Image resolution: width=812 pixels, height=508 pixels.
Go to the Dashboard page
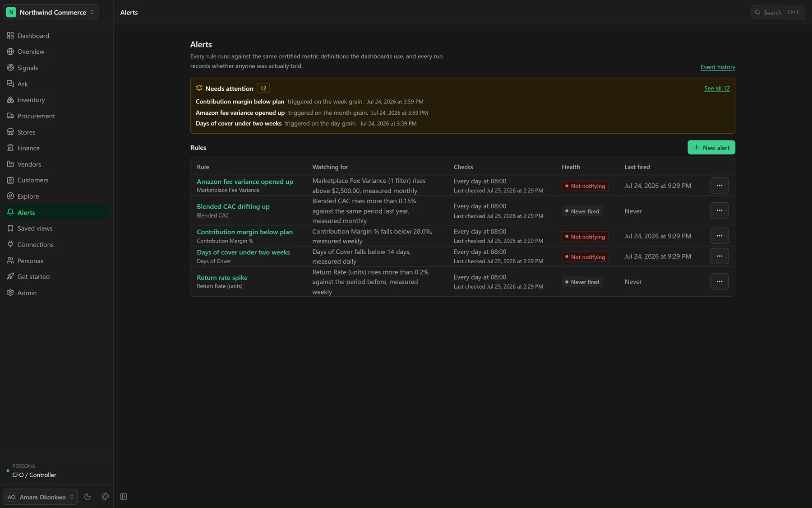coord(56,36)
